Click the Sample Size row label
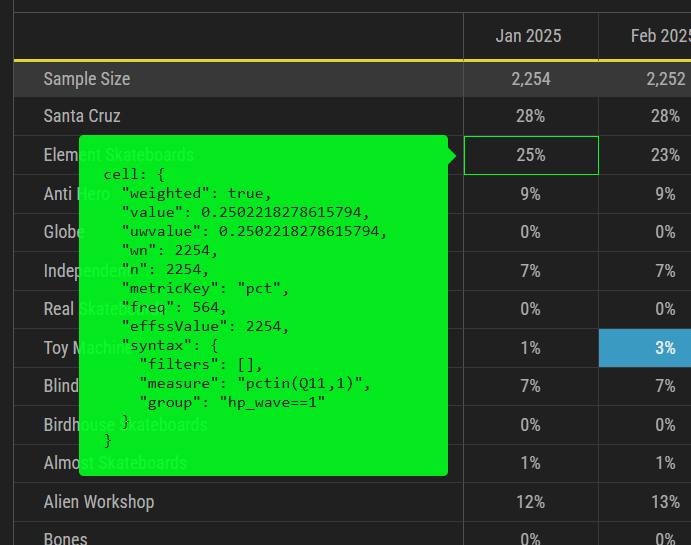Screen dimensions: 691x545 click(x=87, y=79)
